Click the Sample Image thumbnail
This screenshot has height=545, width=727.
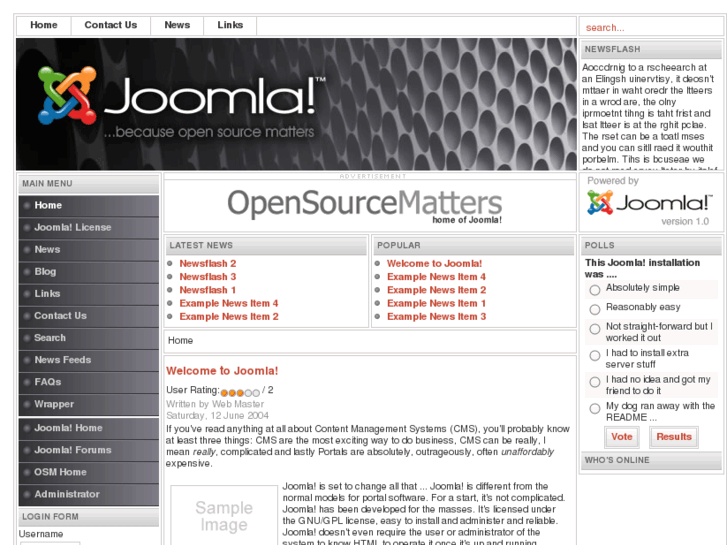point(224,516)
